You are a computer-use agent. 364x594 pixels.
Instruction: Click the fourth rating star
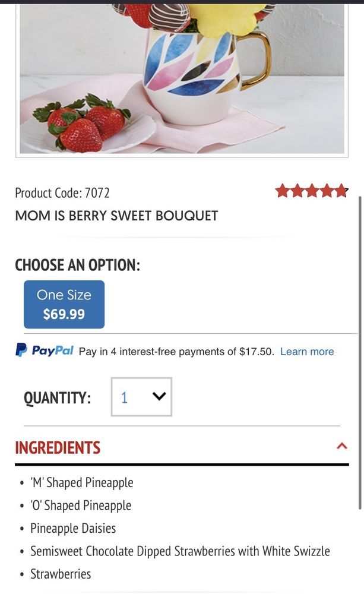coord(326,191)
